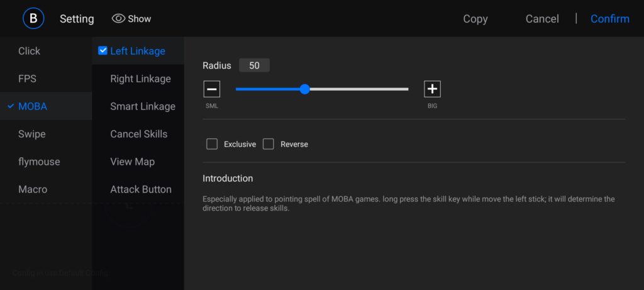Viewport: 644px width, 290px height.
Task: Select Right Linkage option
Action: tap(140, 79)
